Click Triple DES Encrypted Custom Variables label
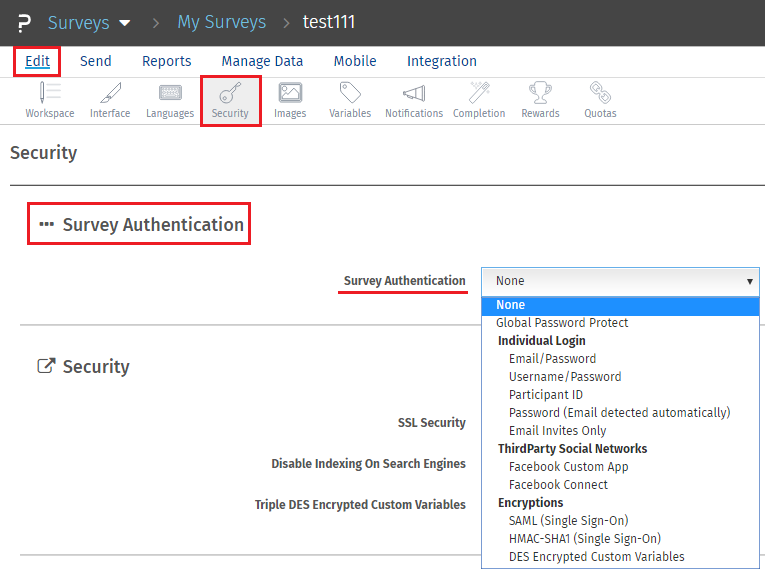The height and width of the screenshot is (572, 765). point(360,505)
